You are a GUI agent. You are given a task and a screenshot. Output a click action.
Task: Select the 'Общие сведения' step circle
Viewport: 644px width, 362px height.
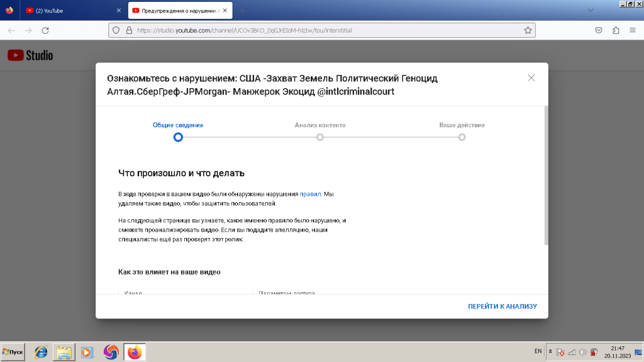[x=178, y=137]
